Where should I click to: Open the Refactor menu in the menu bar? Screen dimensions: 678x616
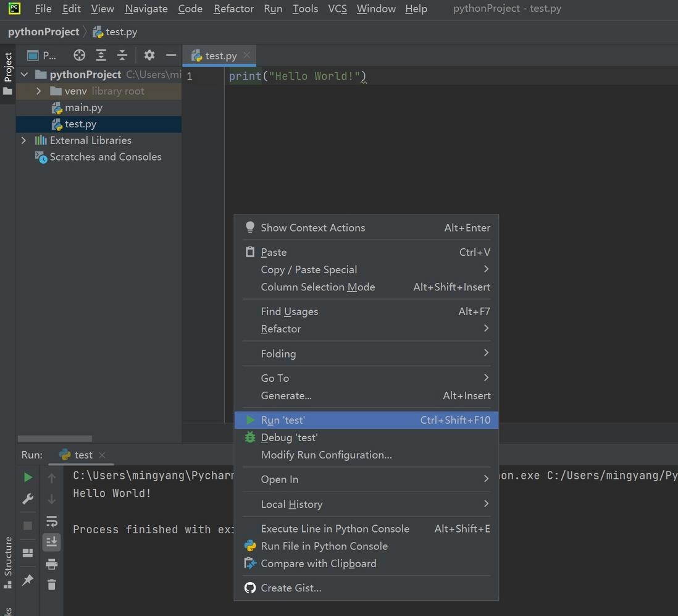(233, 9)
